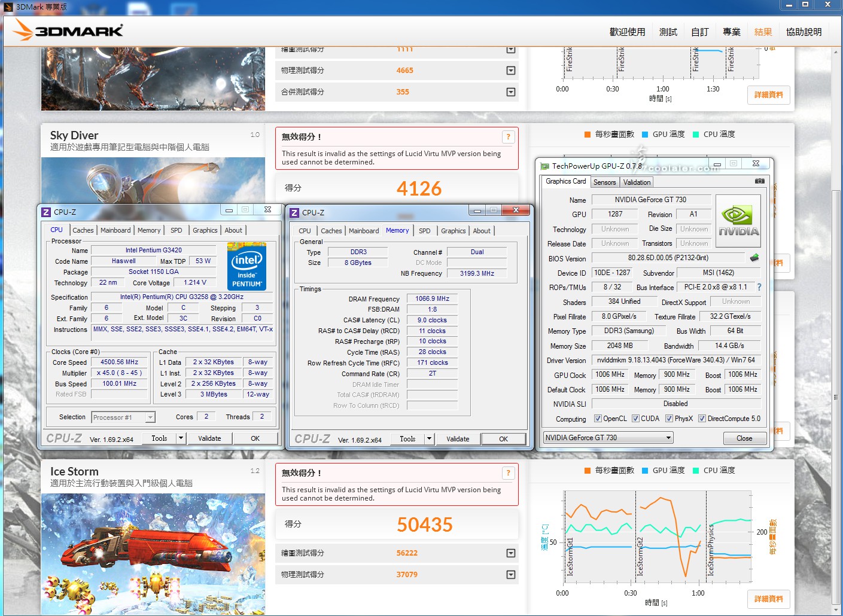Switch to Caches tab in left CPU-Z

tap(83, 230)
